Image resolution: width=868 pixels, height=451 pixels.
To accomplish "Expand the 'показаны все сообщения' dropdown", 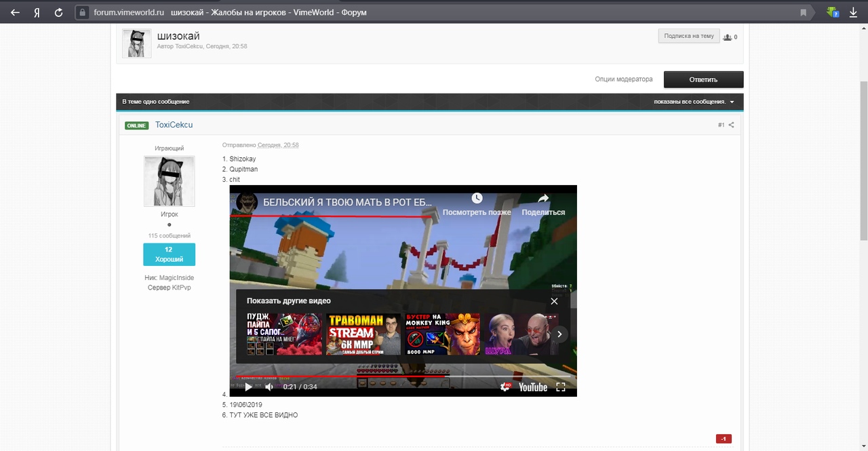I will coord(694,102).
